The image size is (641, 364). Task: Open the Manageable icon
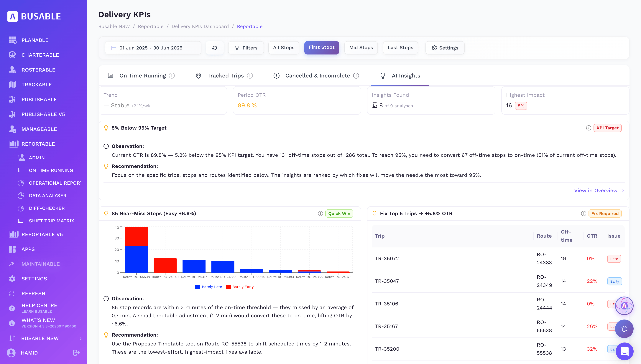[12, 129]
